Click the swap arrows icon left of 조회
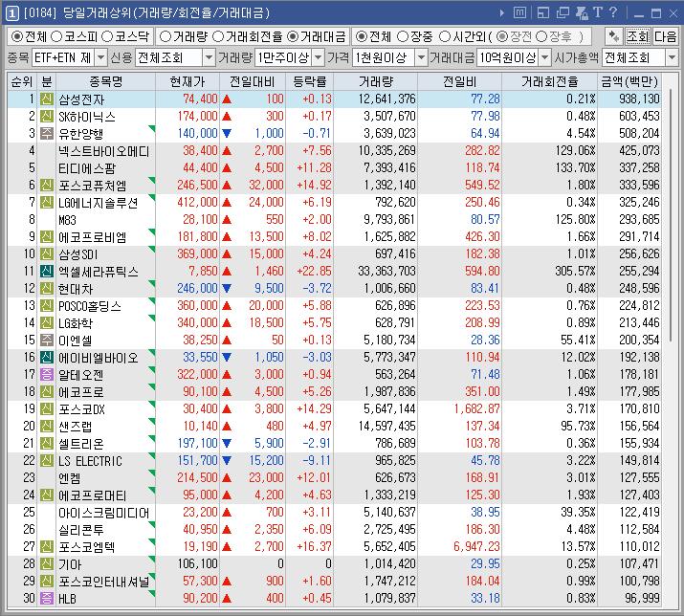684x616 pixels. (x=614, y=36)
